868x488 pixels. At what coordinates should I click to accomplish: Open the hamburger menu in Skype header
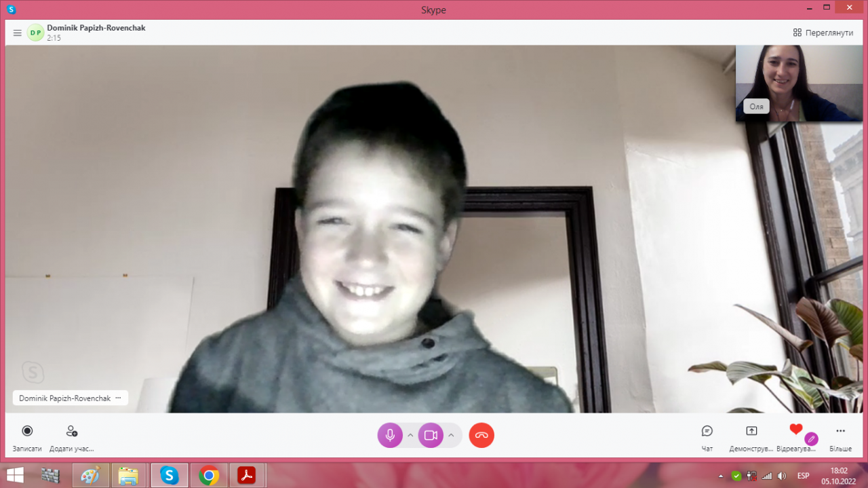pos(18,33)
